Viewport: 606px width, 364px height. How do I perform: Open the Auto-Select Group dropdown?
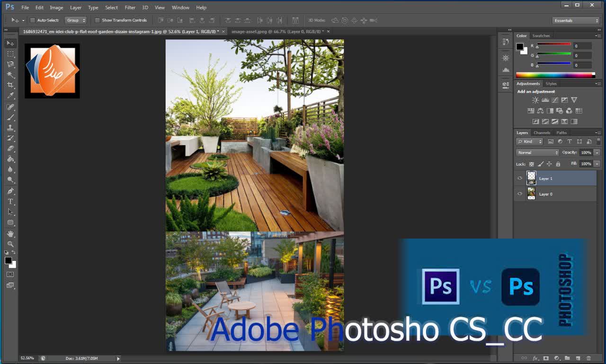[x=76, y=20]
